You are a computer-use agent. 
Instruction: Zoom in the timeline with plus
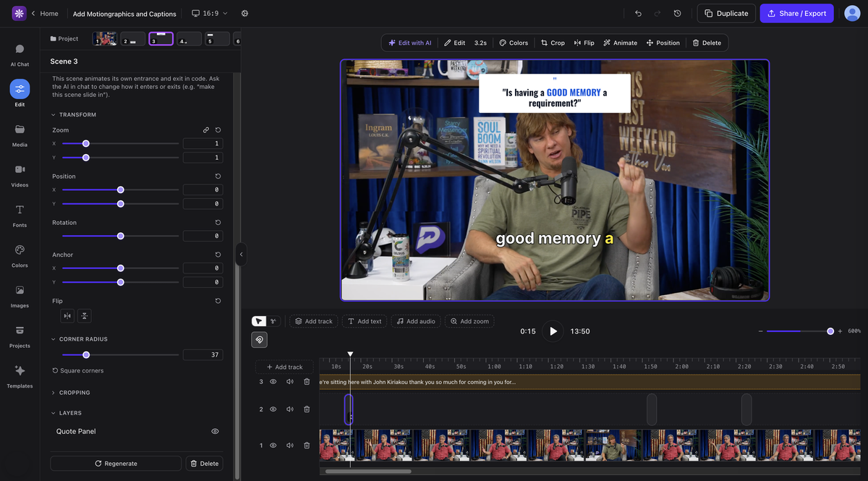[x=840, y=331]
